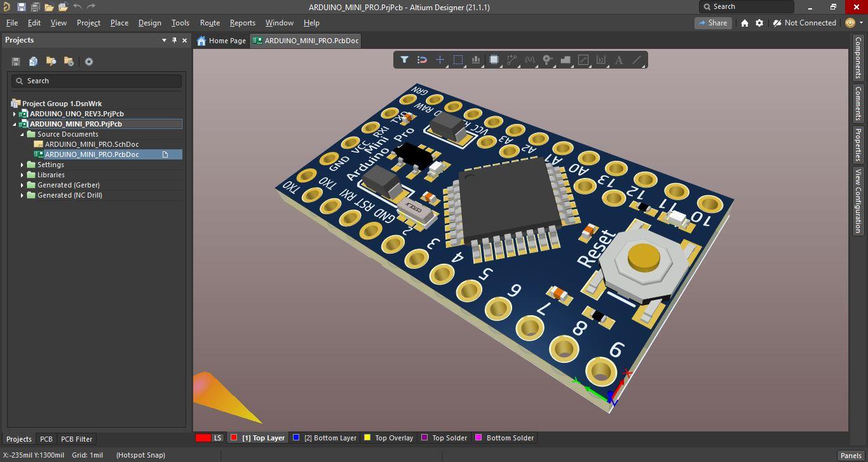Select the place via tool
Image resolution: width=868 pixels, height=462 pixels.
547,60
